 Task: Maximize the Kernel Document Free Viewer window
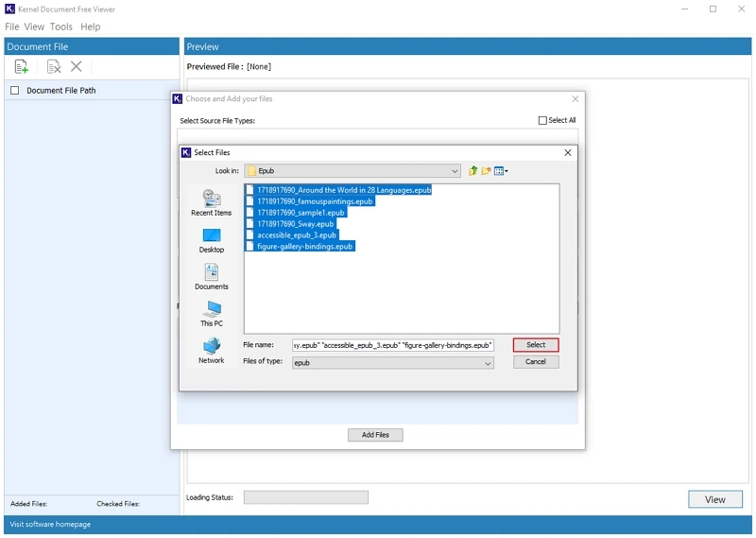[713, 9]
